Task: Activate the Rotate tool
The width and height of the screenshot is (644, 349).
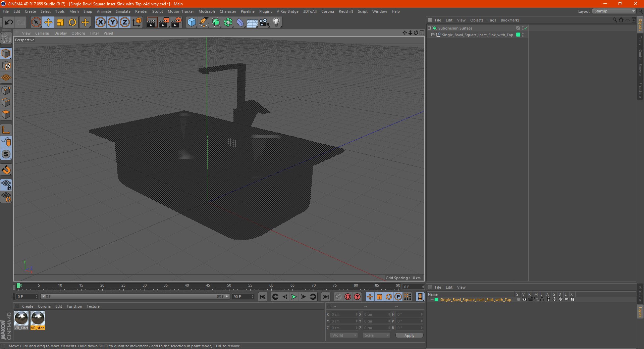Action: coord(72,22)
